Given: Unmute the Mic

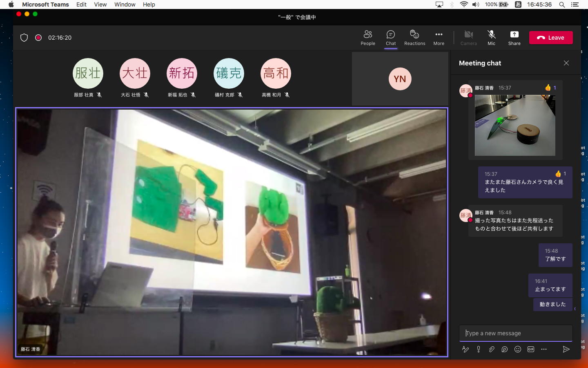Looking at the screenshot, I should (491, 38).
